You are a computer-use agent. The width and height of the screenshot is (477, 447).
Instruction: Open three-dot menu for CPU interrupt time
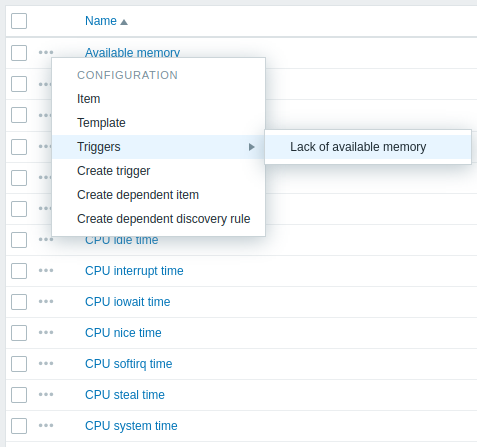click(x=46, y=270)
